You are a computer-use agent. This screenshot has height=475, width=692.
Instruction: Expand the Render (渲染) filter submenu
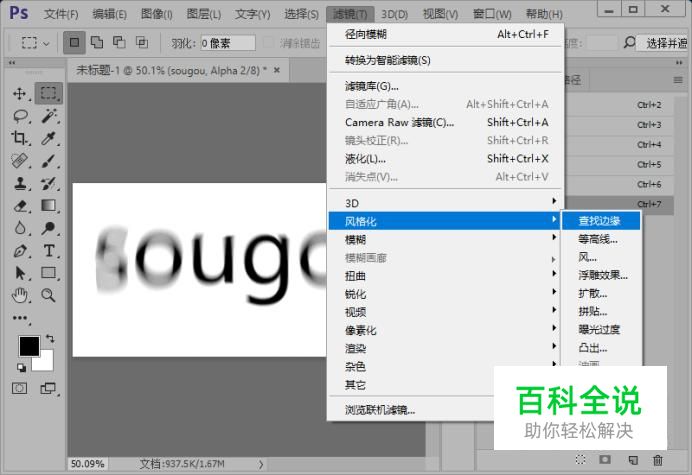446,348
